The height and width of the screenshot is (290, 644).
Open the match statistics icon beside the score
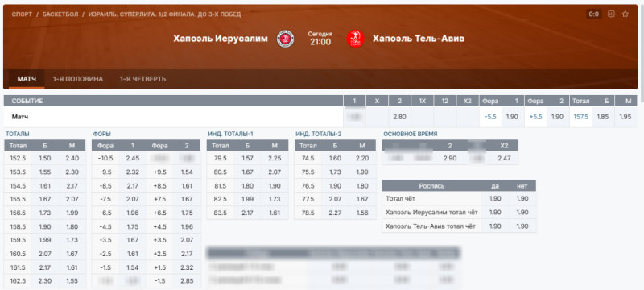(x=612, y=14)
